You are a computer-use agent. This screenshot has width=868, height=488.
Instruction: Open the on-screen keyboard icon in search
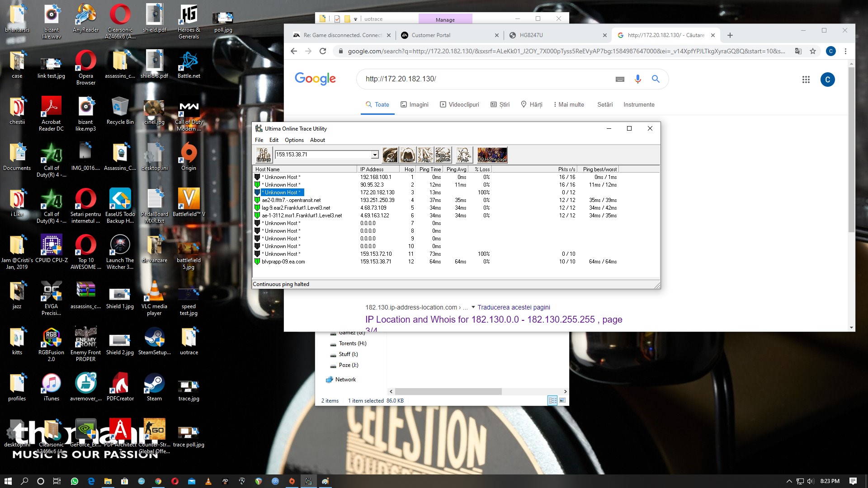[x=620, y=79]
